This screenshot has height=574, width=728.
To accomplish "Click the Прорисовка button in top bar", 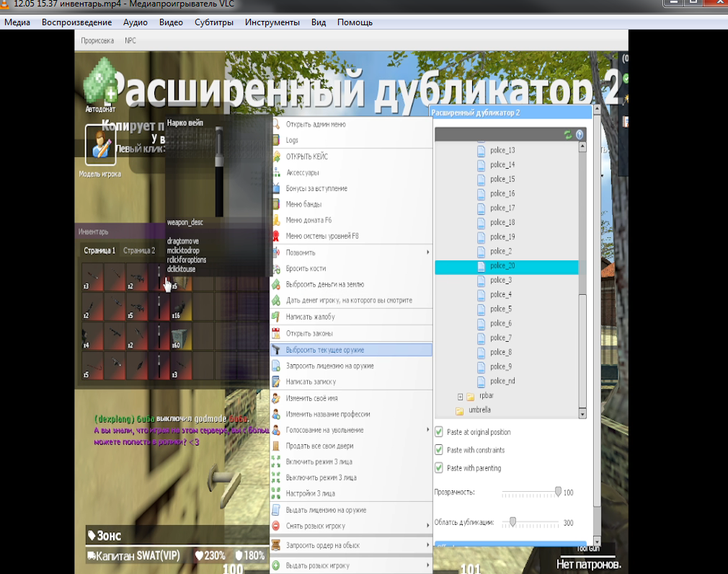I will (x=97, y=41).
